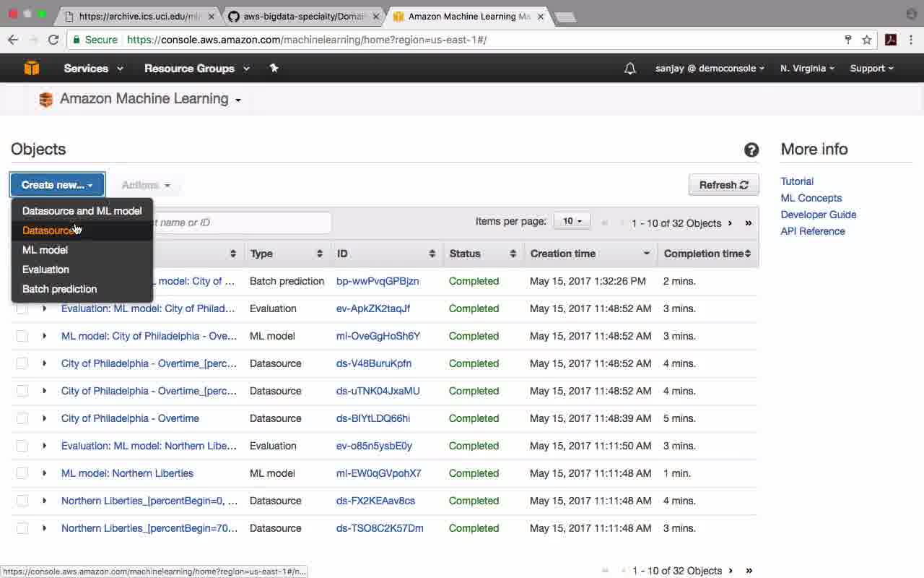Image resolution: width=924 pixels, height=578 pixels.
Task: Tick checkbox for ds-TSO8C2K57Dm row
Action: (22, 528)
